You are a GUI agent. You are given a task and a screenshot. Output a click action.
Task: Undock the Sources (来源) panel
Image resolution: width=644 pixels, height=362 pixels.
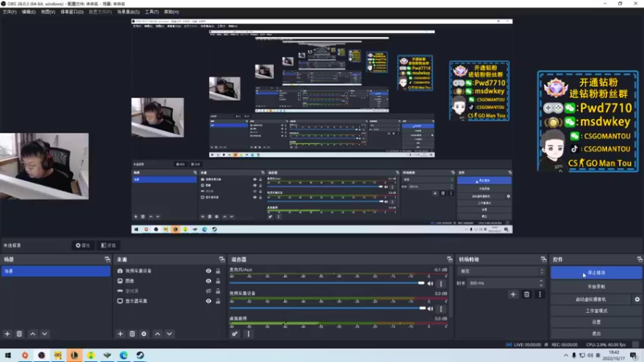click(x=222, y=259)
